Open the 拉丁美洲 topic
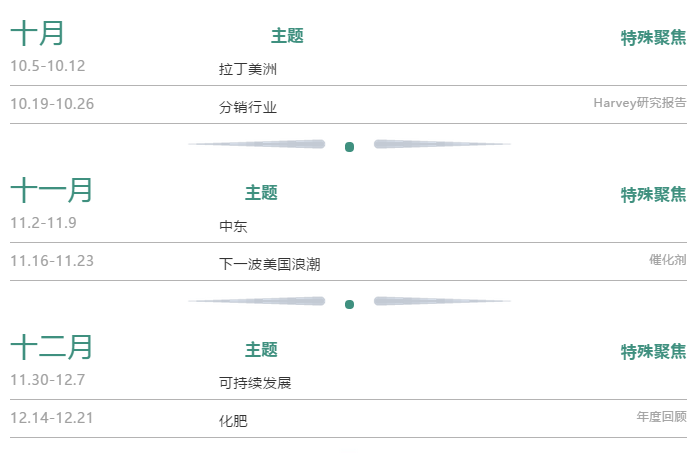The height and width of the screenshot is (453, 698). pos(247,70)
